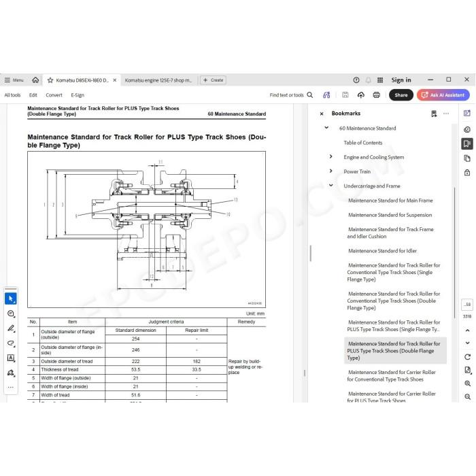
Task: Click the zoom out magnifier
Action: [468, 396]
